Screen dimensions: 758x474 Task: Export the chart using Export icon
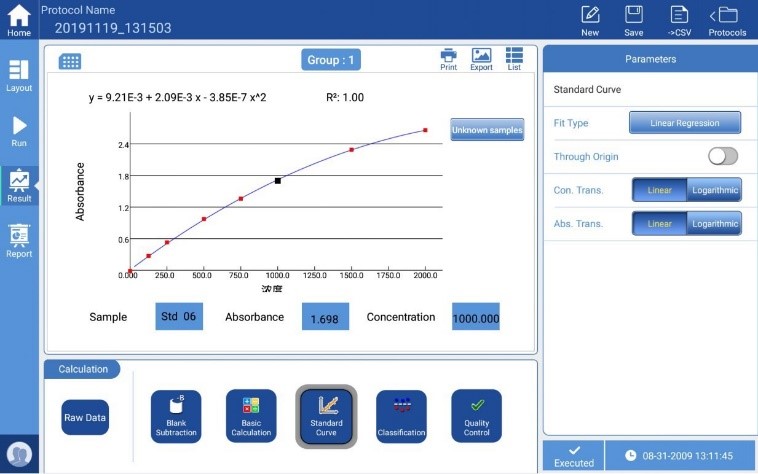[481, 59]
